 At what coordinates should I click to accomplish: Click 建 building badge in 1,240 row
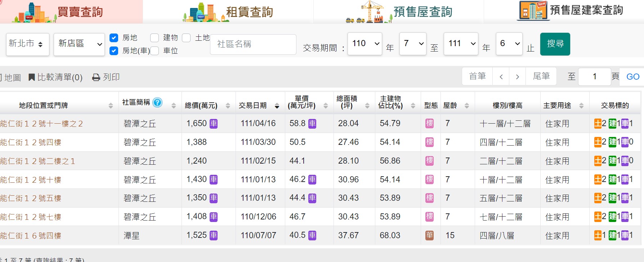tap(612, 161)
